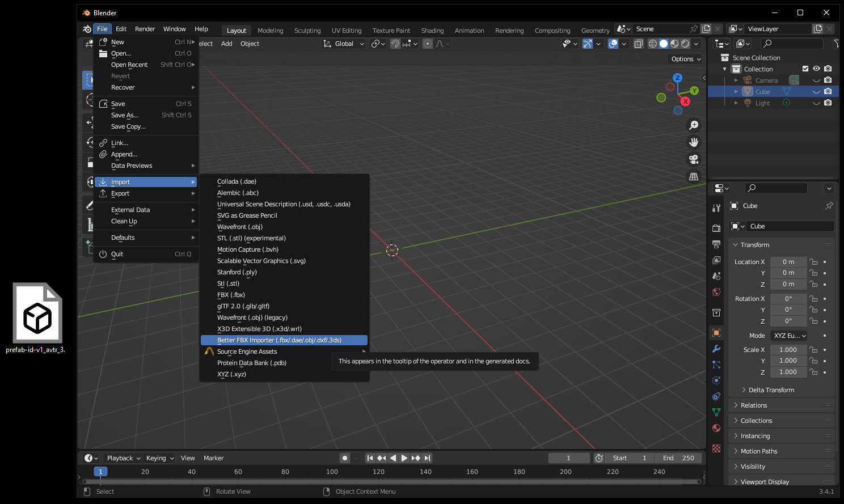Click the End frame 250 field

[x=678, y=458]
